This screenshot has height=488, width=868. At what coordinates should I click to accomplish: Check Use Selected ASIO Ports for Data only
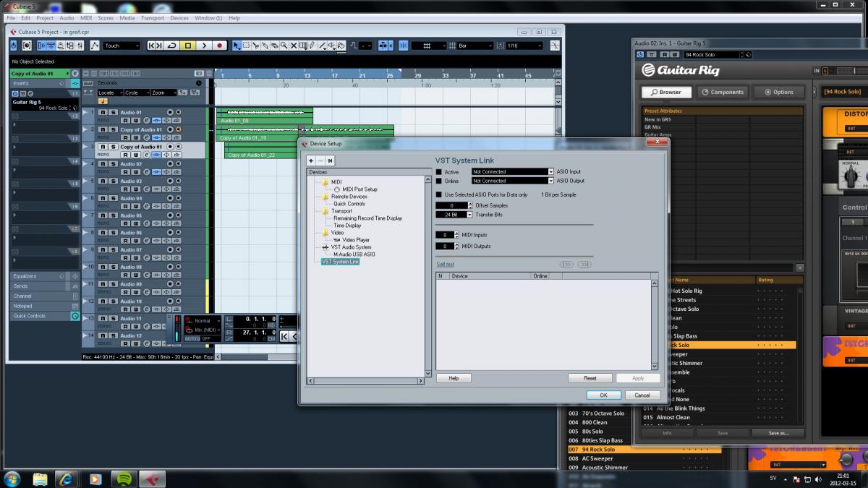(438, 194)
